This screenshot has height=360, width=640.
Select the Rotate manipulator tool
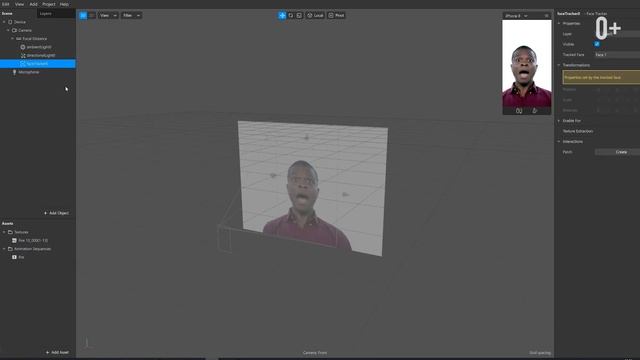click(291, 16)
